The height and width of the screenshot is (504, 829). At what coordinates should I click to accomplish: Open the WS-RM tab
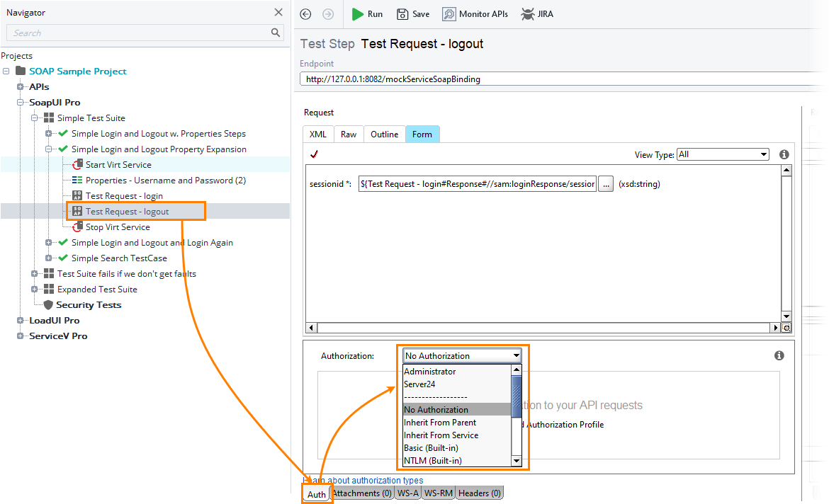click(439, 493)
